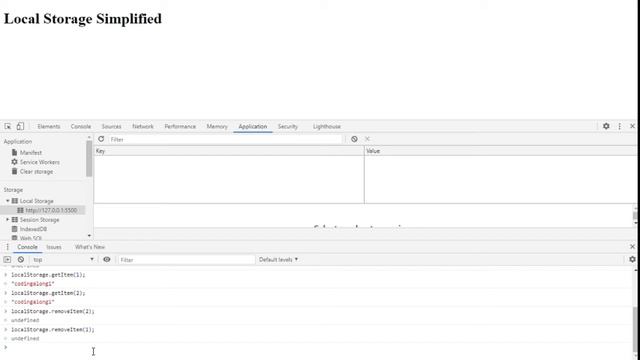Collapse the Local Storage tree
Image resolution: width=640 pixels, height=360 pixels.
7,201
